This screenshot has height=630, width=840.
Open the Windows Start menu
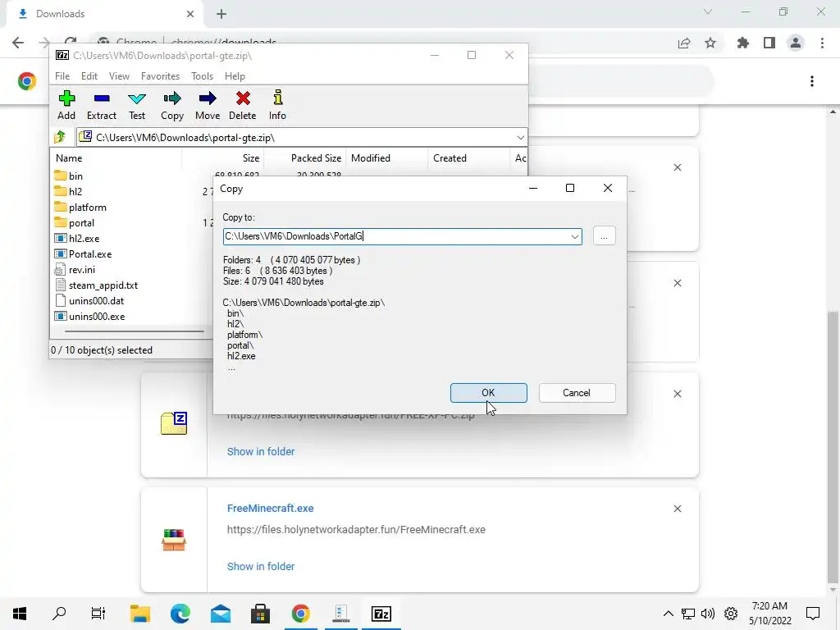(x=20, y=614)
